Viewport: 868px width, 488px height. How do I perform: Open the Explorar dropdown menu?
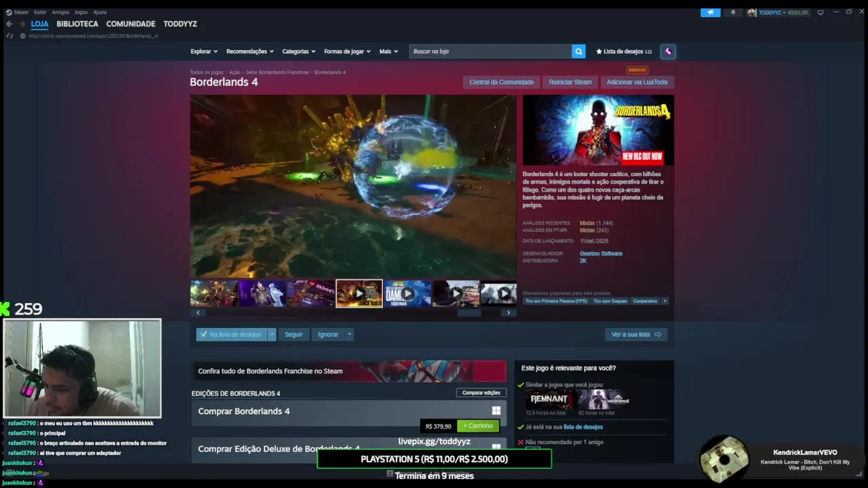click(204, 52)
